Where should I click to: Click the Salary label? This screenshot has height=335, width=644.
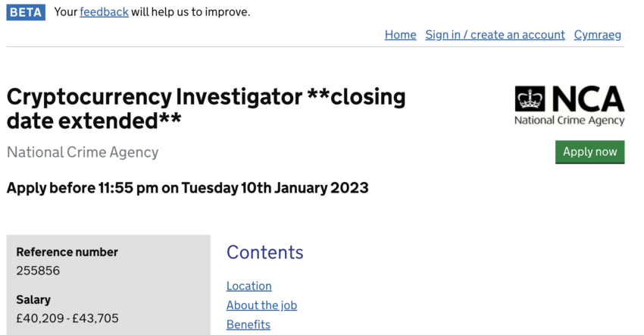tap(33, 299)
